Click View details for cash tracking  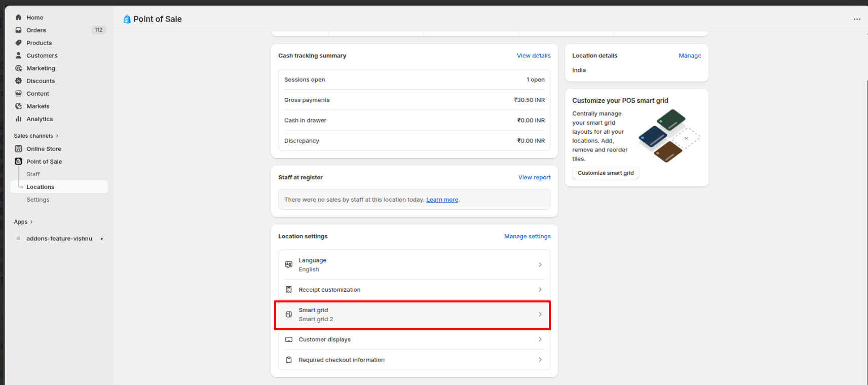(x=533, y=56)
